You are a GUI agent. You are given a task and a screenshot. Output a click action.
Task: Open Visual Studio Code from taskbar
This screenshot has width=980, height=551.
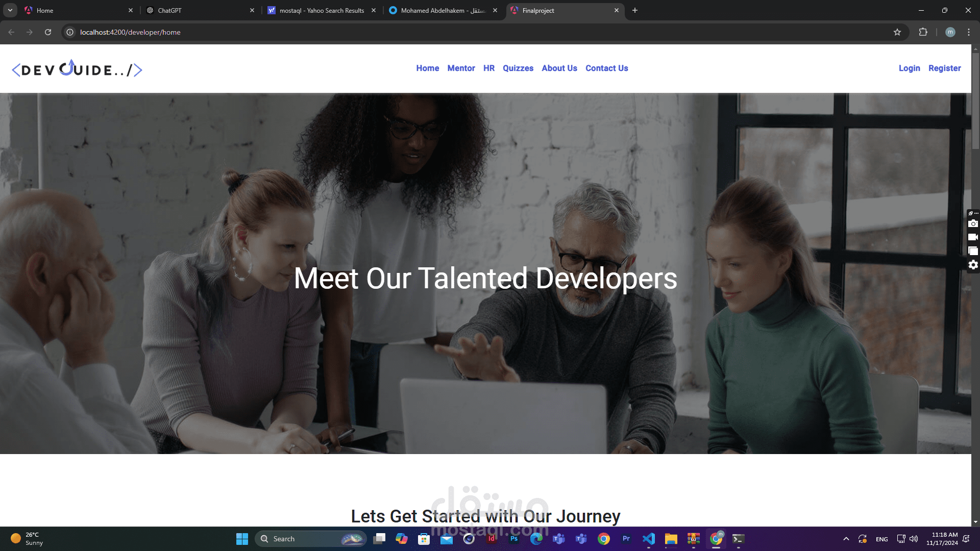pyautogui.click(x=649, y=539)
